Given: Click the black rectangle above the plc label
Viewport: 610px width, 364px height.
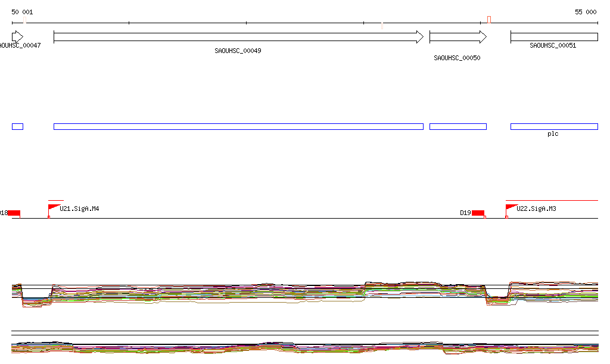Looking at the screenshot, I should tap(554, 126).
